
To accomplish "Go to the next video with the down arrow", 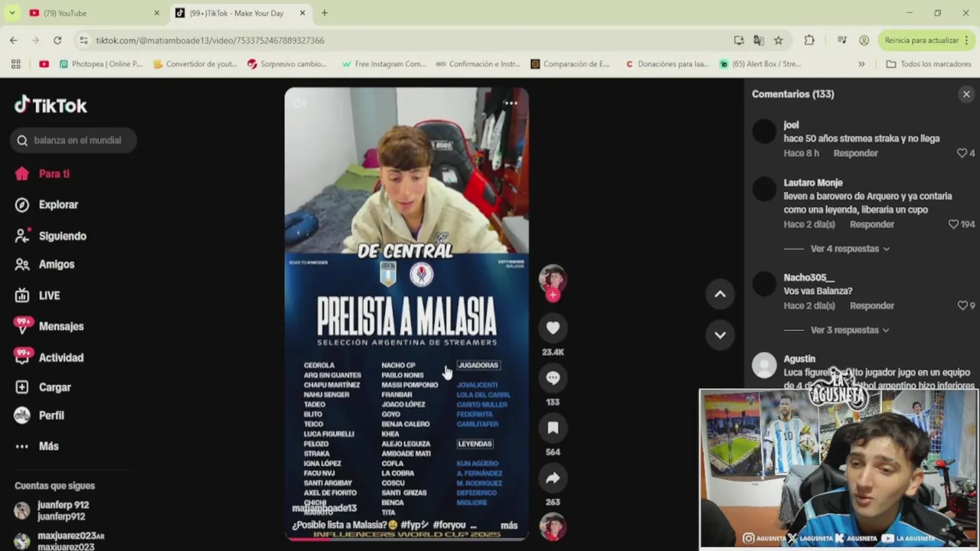I will 720,334.
